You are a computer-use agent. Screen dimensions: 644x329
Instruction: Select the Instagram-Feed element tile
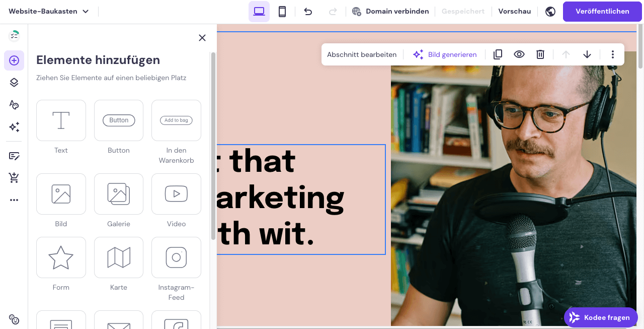[x=176, y=257]
